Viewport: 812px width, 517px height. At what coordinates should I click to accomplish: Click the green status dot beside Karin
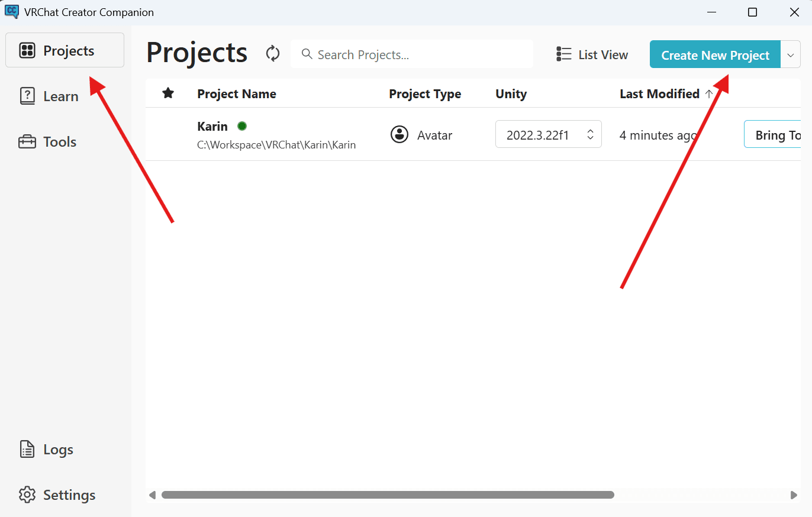tap(242, 126)
